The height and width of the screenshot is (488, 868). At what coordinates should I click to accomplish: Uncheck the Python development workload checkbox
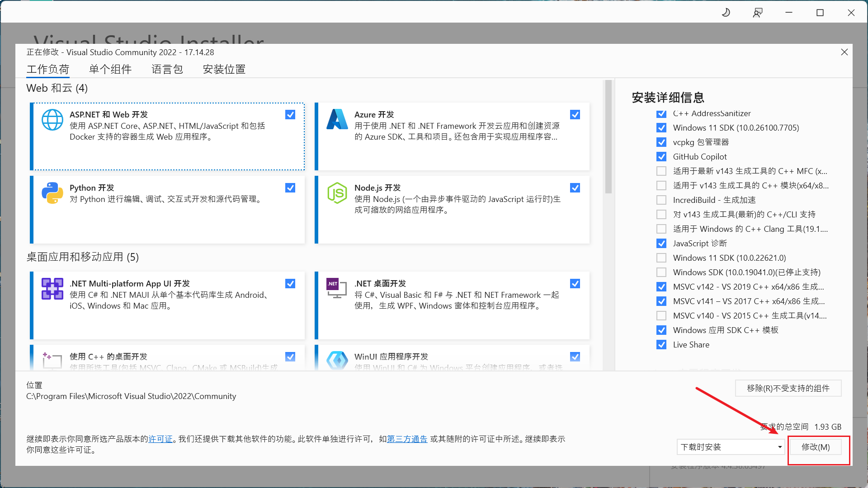pos(290,188)
